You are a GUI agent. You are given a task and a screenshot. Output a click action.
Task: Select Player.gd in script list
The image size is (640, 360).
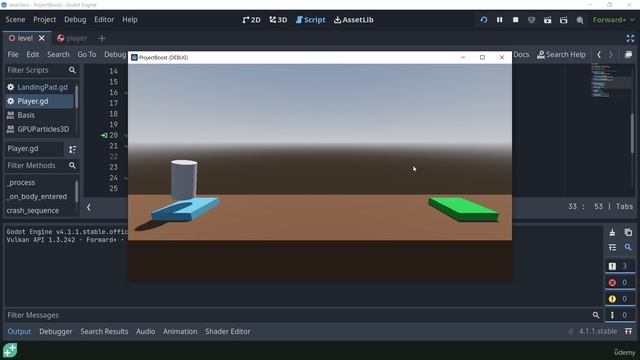coord(39,101)
